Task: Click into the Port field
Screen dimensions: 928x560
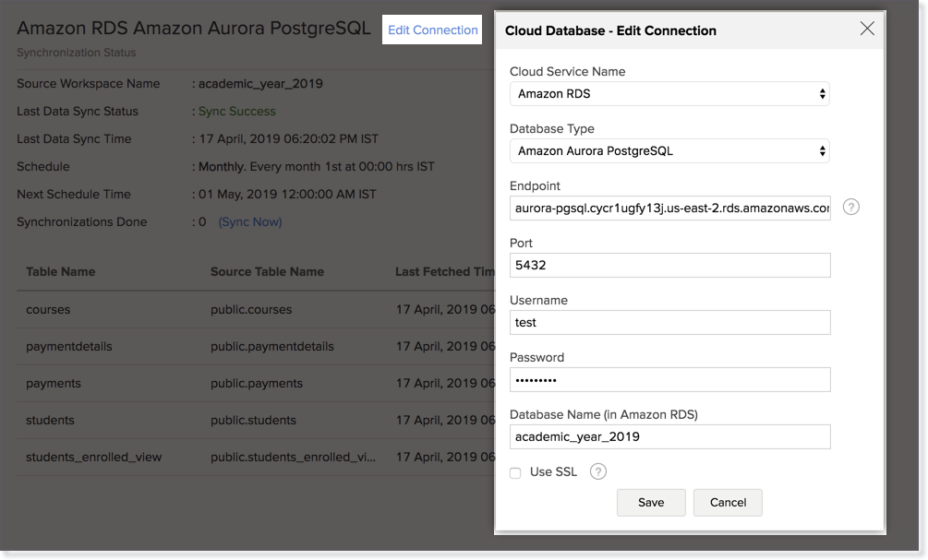Action: 669,266
